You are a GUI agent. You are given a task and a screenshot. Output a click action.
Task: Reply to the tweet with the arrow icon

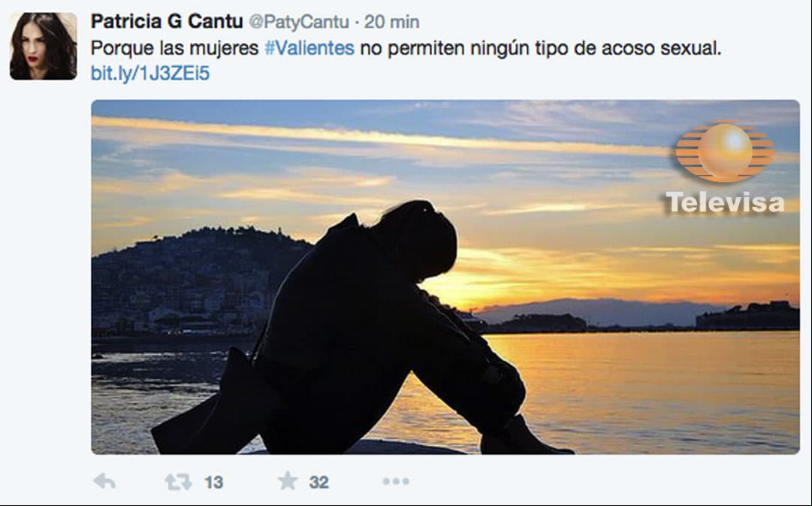point(104,482)
